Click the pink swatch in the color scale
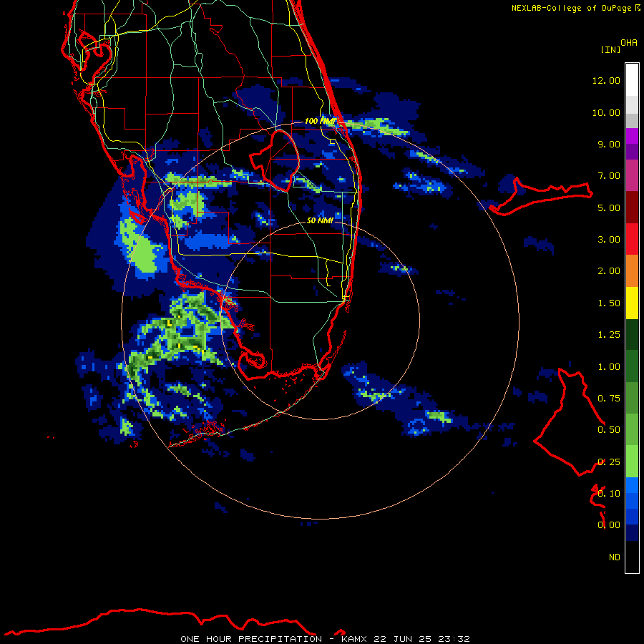Viewport: 644px width, 644px height. tap(632, 175)
